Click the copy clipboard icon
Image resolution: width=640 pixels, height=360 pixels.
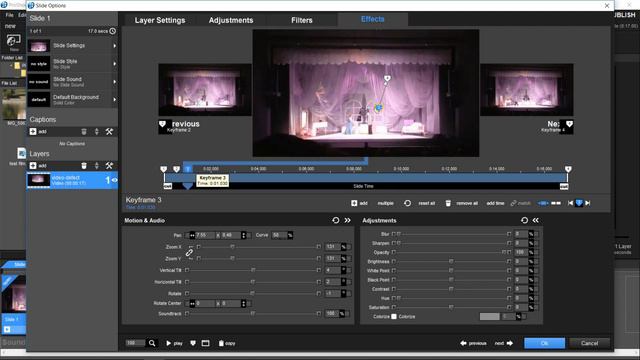pos(221,343)
